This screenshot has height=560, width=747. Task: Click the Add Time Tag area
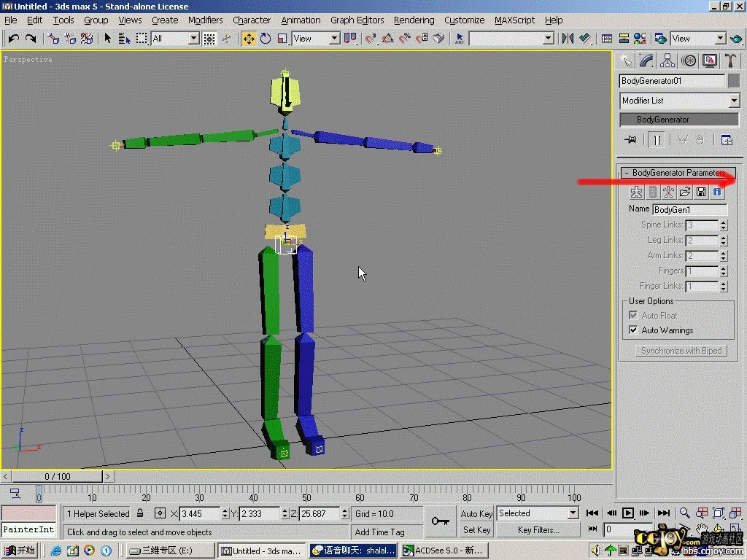pyautogui.click(x=387, y=532)
